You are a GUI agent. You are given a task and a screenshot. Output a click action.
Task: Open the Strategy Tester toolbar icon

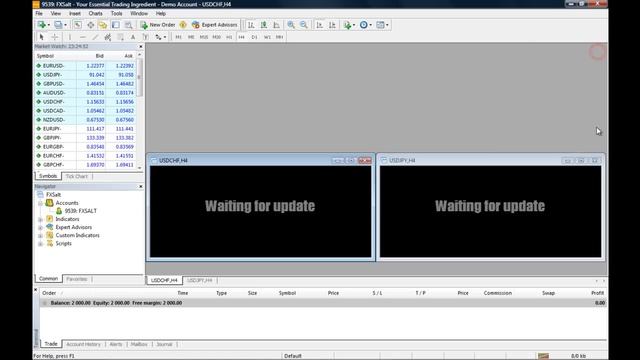tap(129, 25)
